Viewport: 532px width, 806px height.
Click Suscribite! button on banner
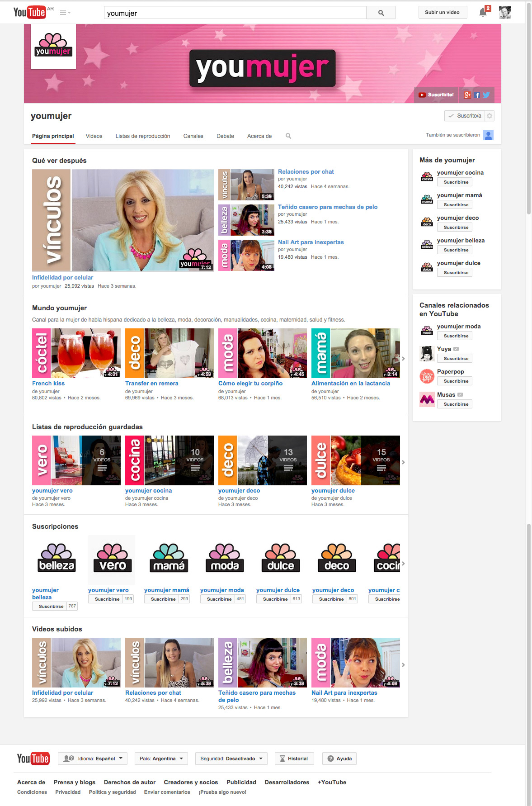(436, 95)
